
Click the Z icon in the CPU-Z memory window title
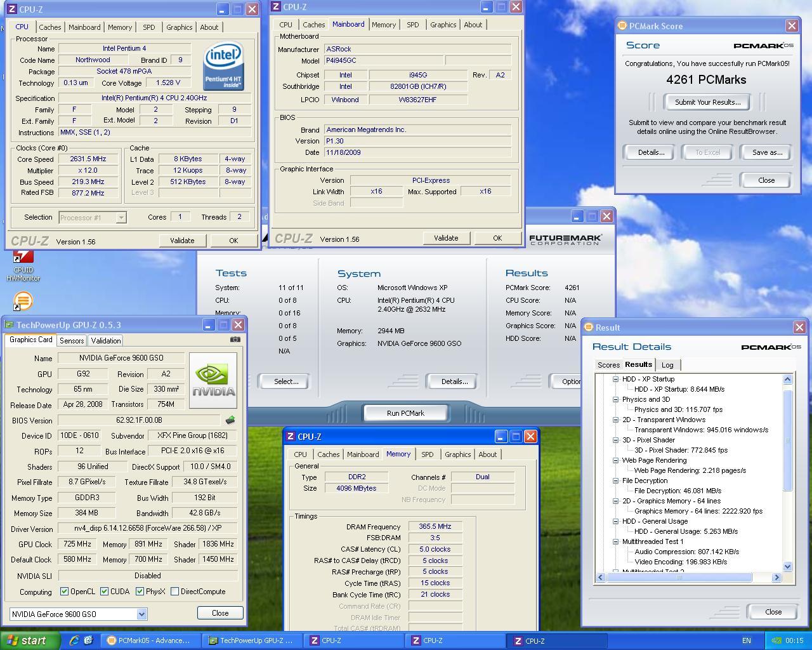[x=291, y=437]
